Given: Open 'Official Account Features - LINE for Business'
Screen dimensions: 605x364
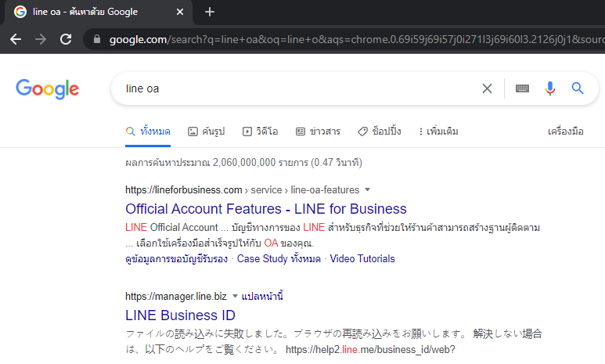Looking at the screenshot, I should coord(266,209).
